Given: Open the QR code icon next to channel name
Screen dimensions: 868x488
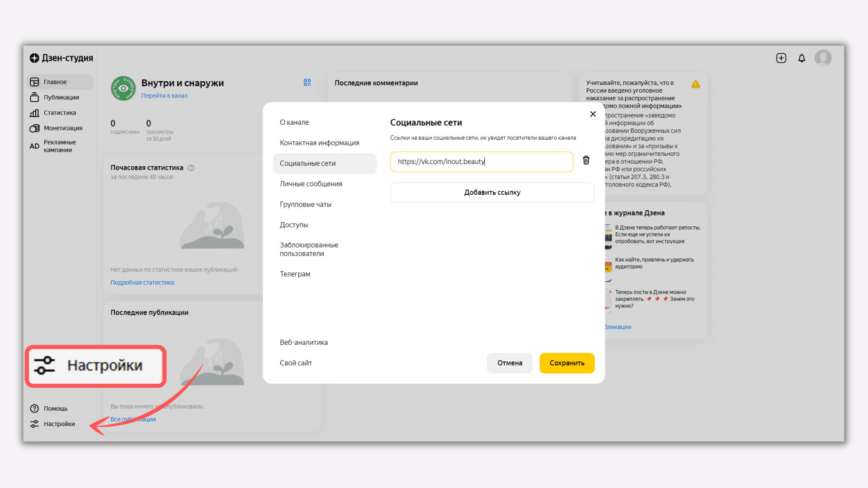Looking at the screenshot, I should (x=307, y=83).
